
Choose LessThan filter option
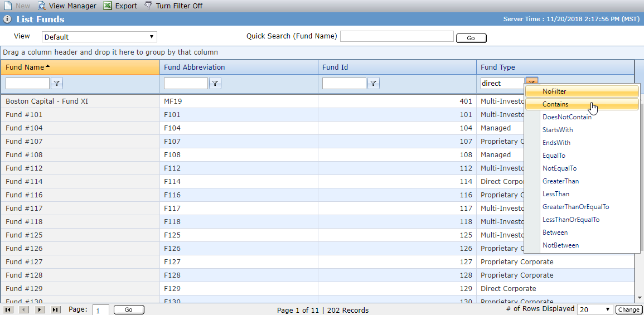(x=582, y=194)
